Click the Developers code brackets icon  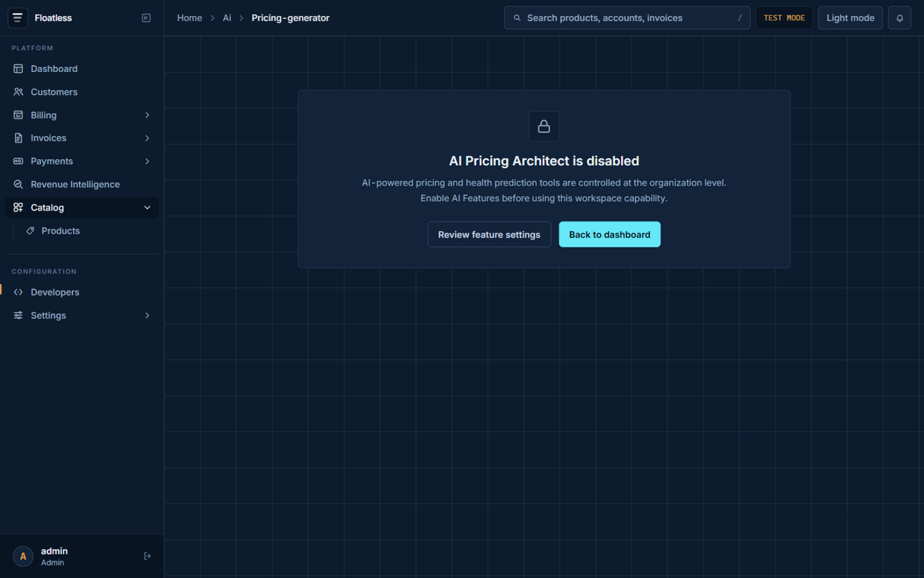pyautogui.click(x=18, y=292)
